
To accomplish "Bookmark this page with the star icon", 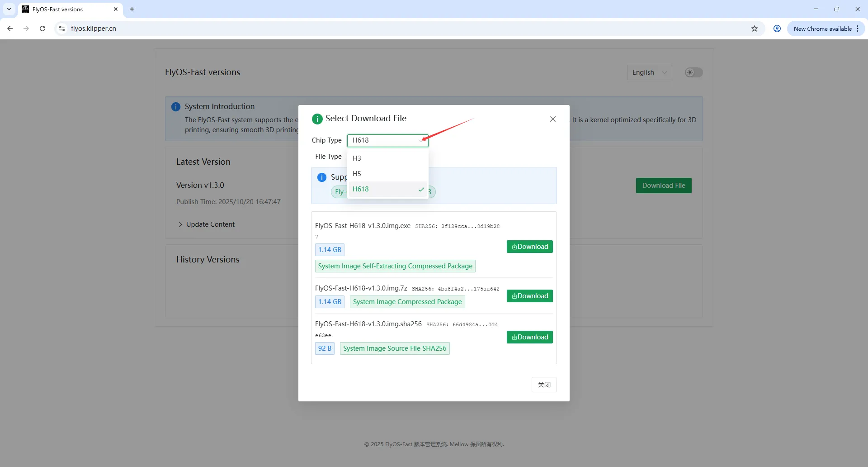I will 754,29.
